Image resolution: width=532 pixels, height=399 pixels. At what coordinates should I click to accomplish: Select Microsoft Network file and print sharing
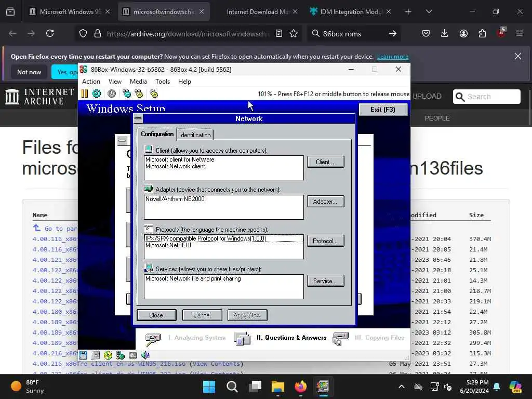pyautogui.click(x=193, y=278)
